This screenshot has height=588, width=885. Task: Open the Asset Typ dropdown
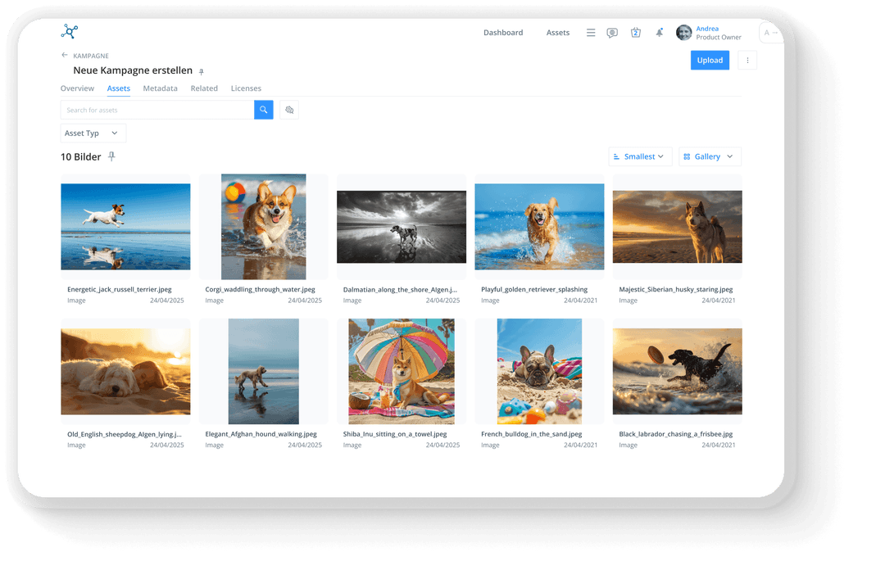pyautogui.click(x=93, y=133)
